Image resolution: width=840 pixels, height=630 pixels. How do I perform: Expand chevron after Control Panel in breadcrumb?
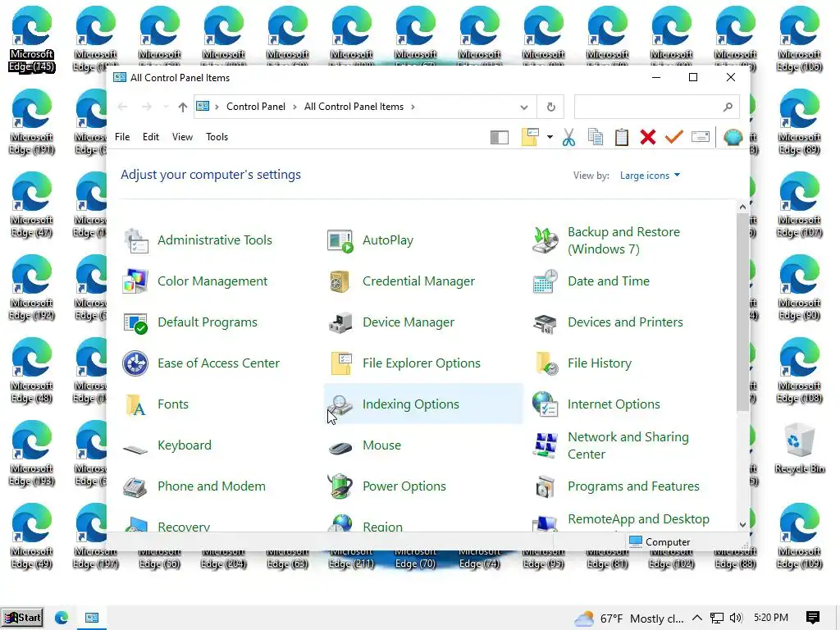pos(294,107)
